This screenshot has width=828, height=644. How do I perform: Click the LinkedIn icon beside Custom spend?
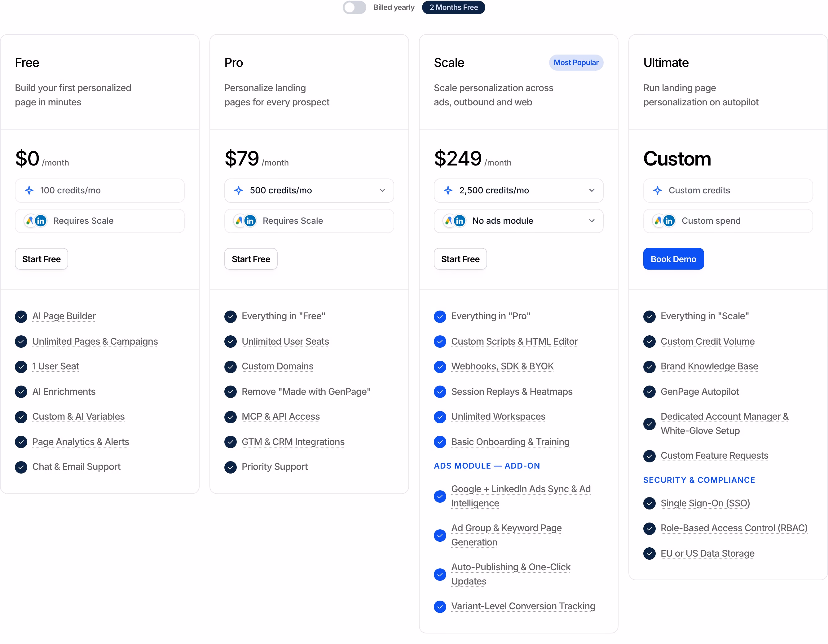(669, 221)
